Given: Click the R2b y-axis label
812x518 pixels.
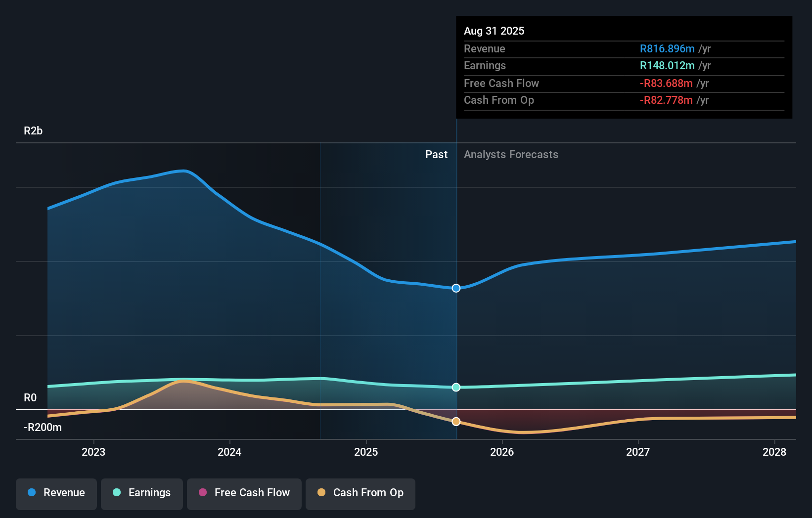Looking at the screenshot, I should point(33,131).
